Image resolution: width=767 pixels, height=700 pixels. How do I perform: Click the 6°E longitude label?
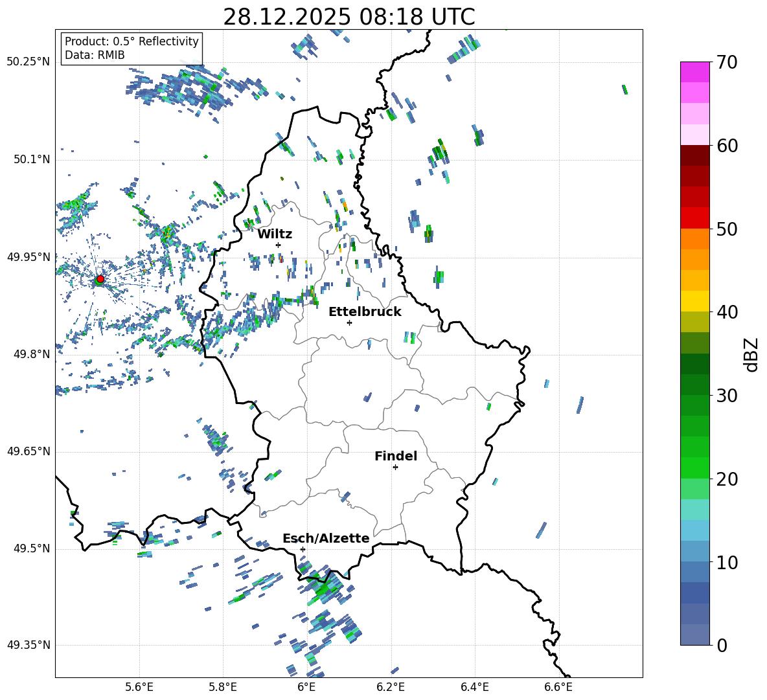(x=306, y=687)
